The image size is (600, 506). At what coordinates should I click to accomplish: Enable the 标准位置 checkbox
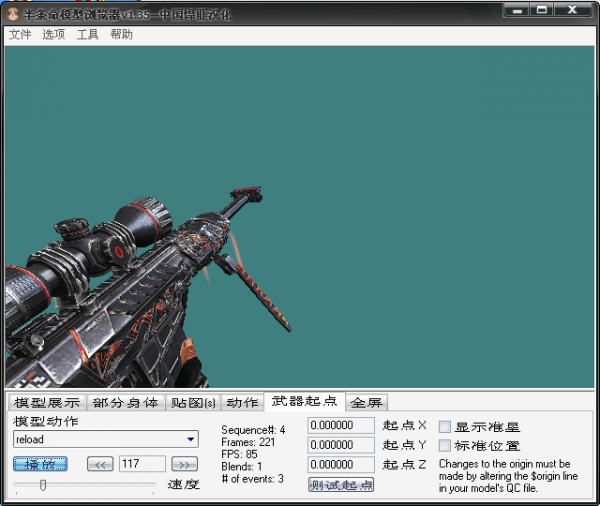pyautogui.click(x=444, y=446)
